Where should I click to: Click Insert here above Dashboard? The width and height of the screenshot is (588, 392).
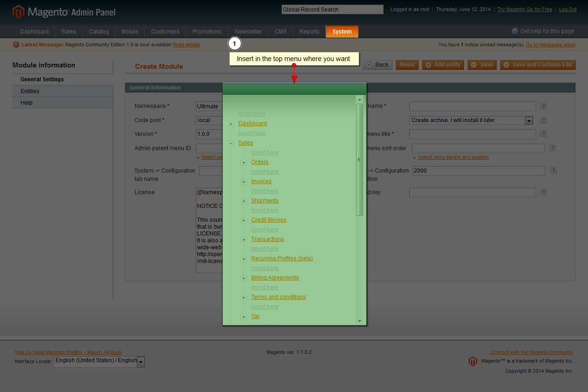pyautogui.click(x=252, y=114)
